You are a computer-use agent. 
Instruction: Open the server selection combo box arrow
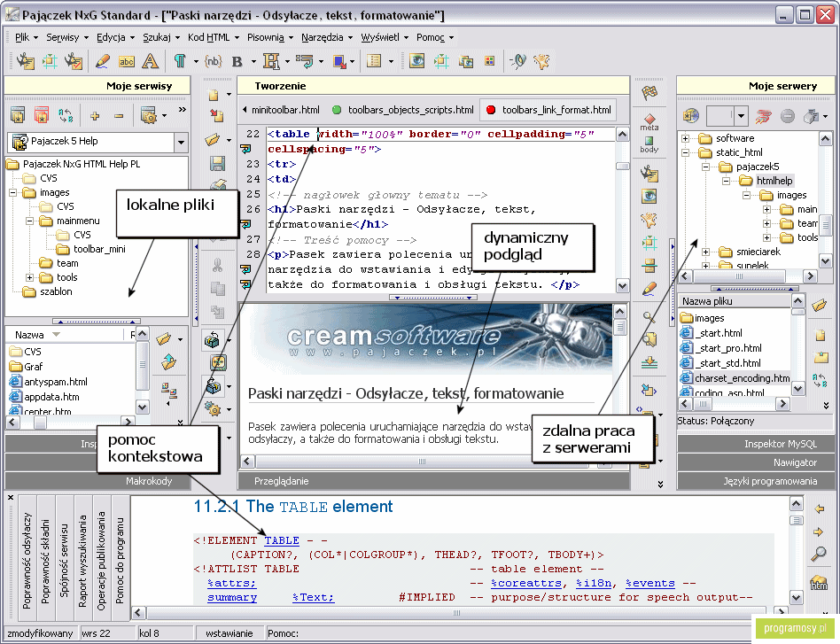(742, 115)
